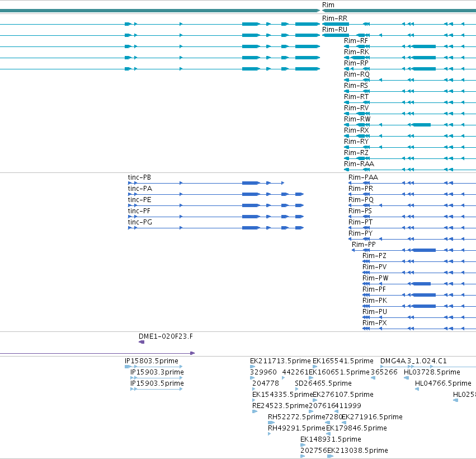The width and height of the screenshot is (476, 459).
Task: Select the Rim-RV transcript label
Action: pos(356,108)
